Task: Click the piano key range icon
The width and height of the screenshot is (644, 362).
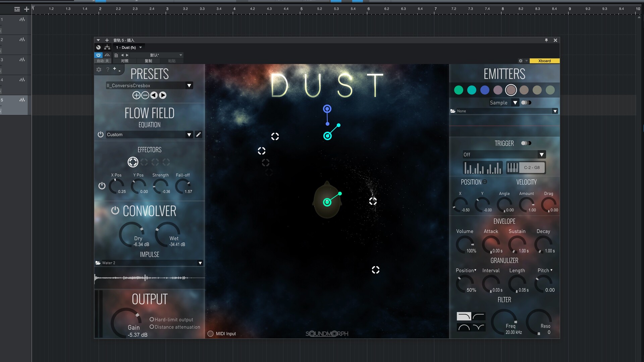Action: click(513, 168)
